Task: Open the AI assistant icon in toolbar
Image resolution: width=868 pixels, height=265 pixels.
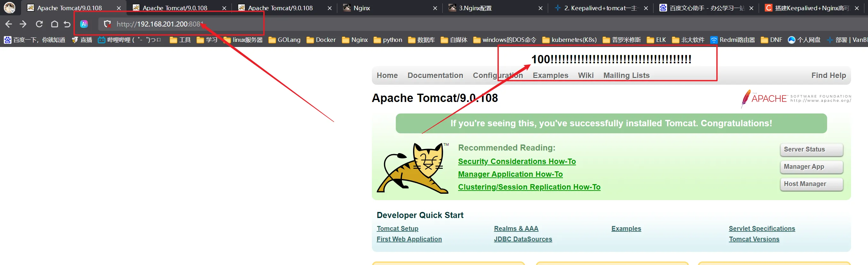Action: coord(84,24)
